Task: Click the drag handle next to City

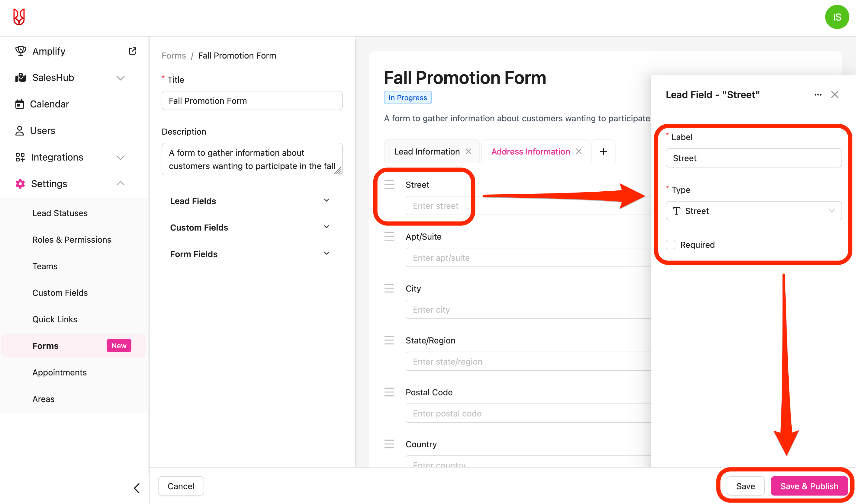Action: click(389, 288)
